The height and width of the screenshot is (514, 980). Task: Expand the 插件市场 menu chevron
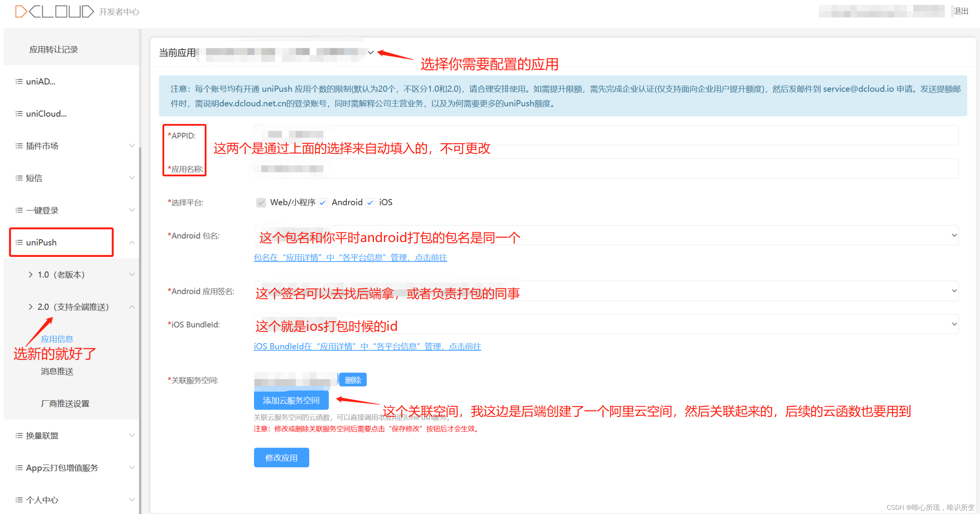132,146
